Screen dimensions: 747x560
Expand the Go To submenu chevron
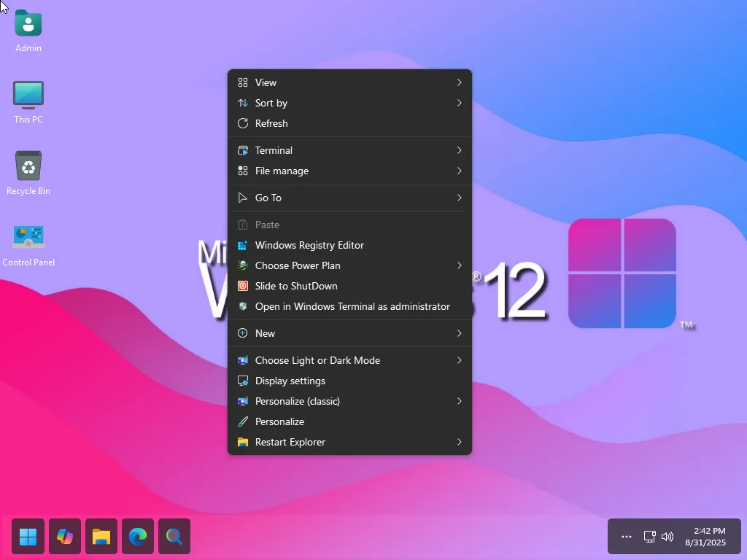460,198
